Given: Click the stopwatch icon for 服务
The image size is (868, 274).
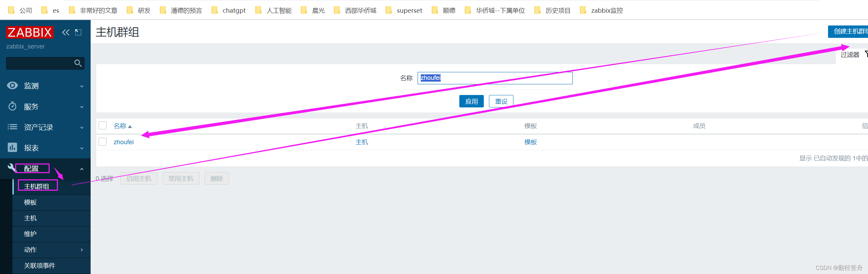Looking at the screenshot, I should click(12, 106).
